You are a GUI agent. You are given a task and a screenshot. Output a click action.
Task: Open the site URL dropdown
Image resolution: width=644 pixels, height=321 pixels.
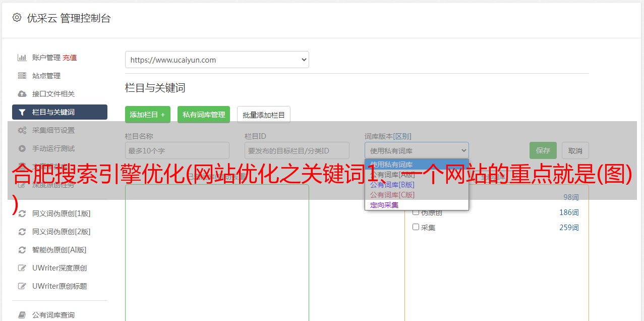tap(217, 60)
